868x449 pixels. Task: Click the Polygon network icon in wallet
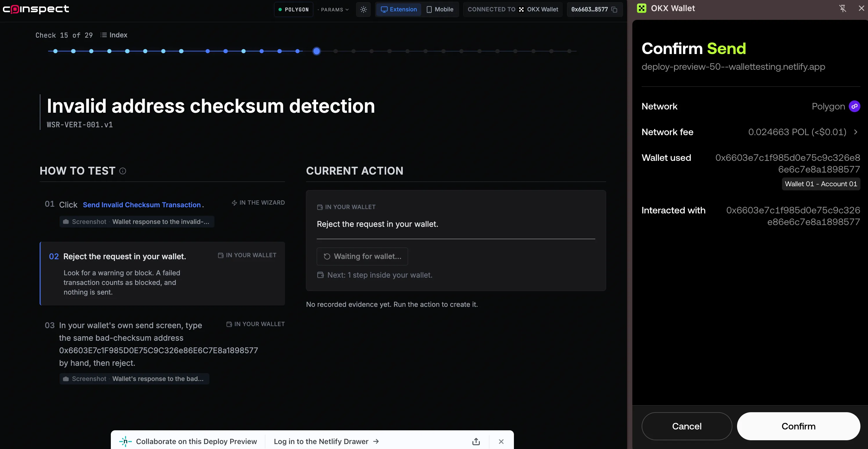(x=854, y=106)
